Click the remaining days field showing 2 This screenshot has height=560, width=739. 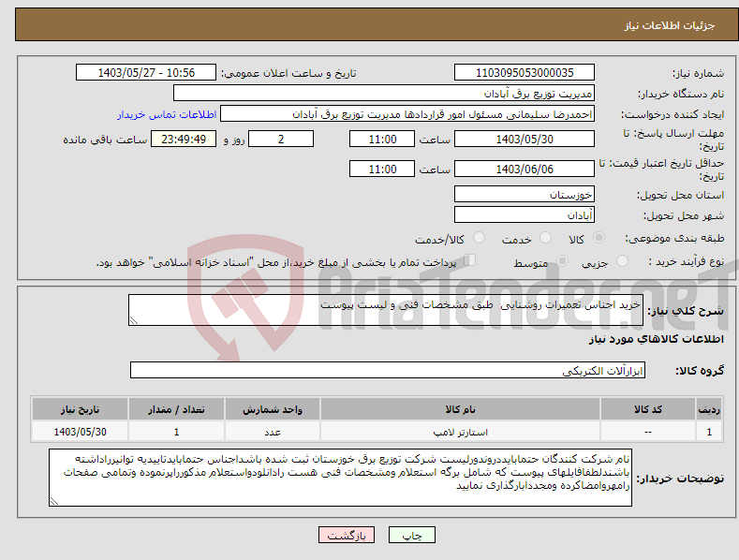pyautogui.click(x=281, y=139)
